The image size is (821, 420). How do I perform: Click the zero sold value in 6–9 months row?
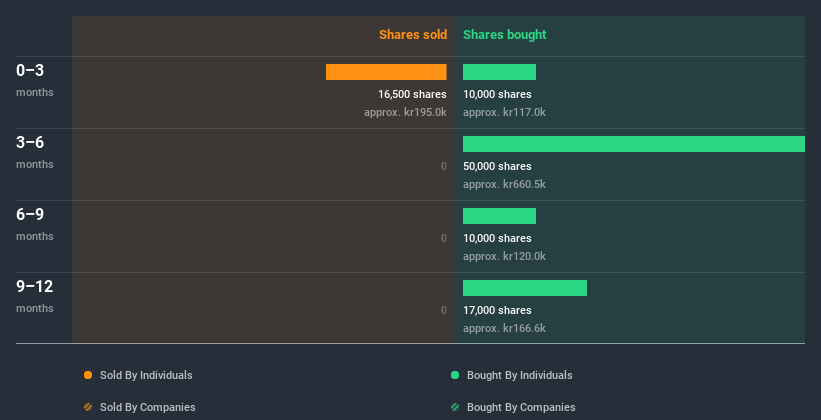pyautogui.click(x=443, y=238)
